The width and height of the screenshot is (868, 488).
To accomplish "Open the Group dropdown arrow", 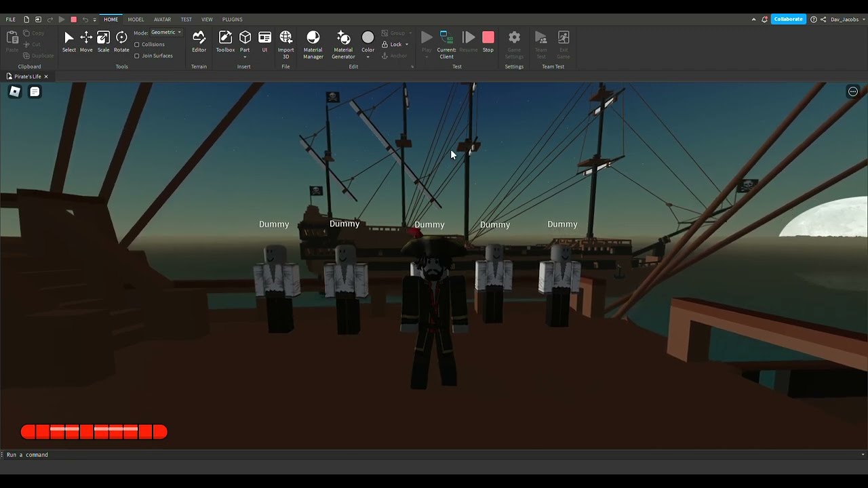I will pyautogui.click(x=410, y=33).
